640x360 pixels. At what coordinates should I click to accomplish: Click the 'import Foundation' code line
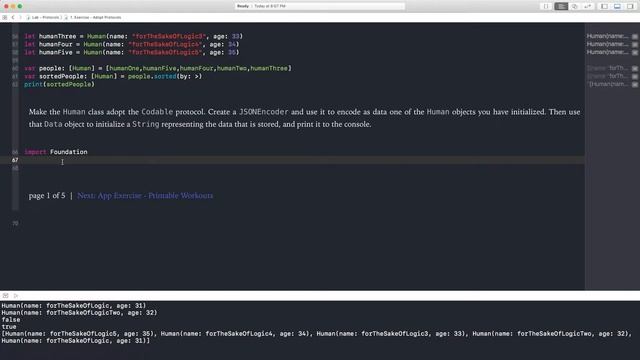point(56,152)
